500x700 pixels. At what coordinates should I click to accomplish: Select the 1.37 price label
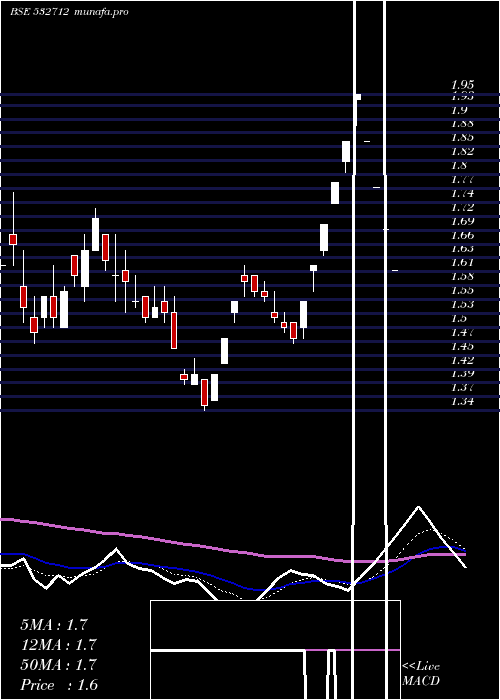pos(462,387)
